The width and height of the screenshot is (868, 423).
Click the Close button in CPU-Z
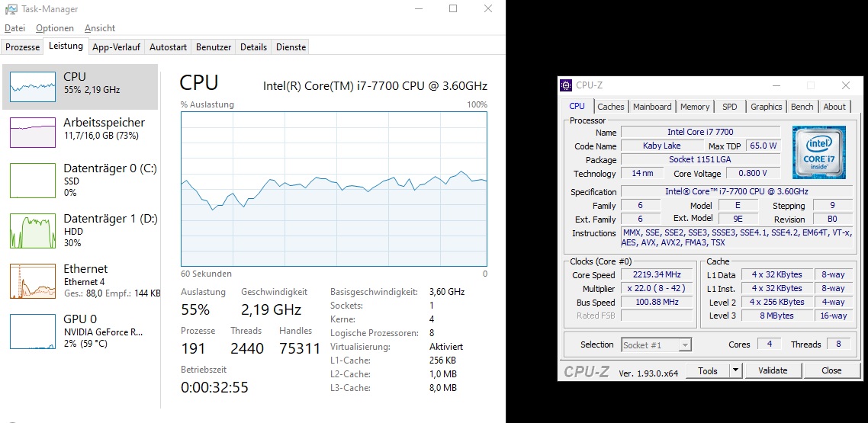pos(831,371)
